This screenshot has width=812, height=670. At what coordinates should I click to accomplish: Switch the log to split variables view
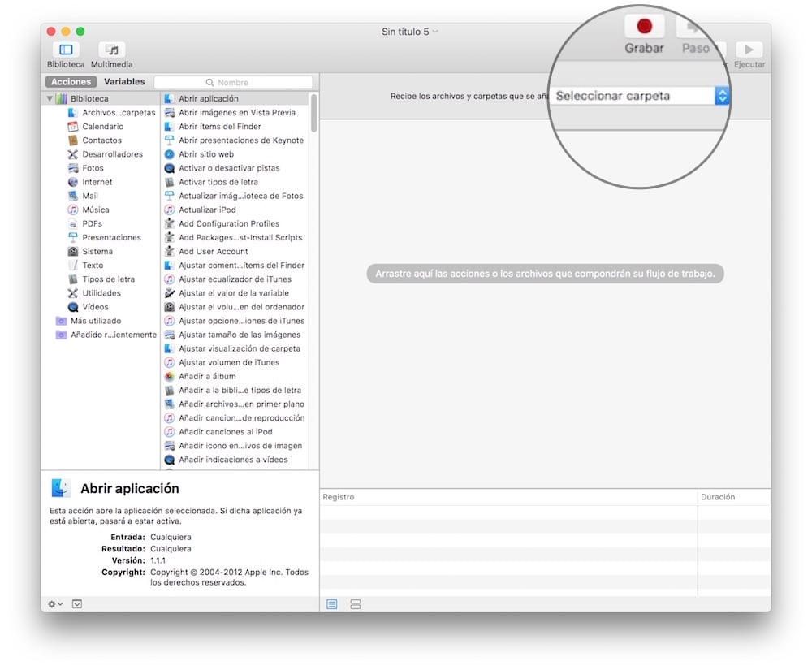click(355, 604)
